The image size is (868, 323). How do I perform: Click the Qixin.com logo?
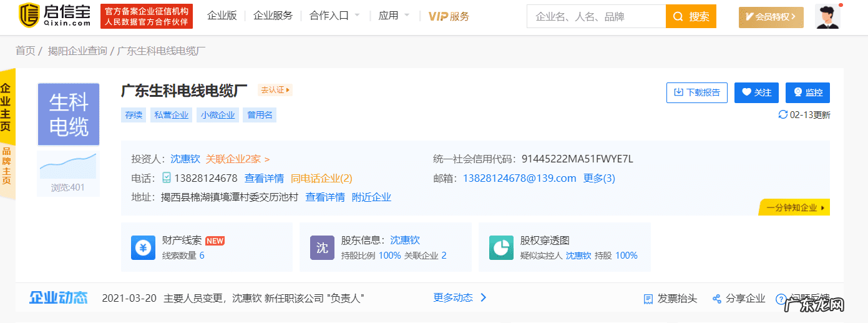point(54,16)
